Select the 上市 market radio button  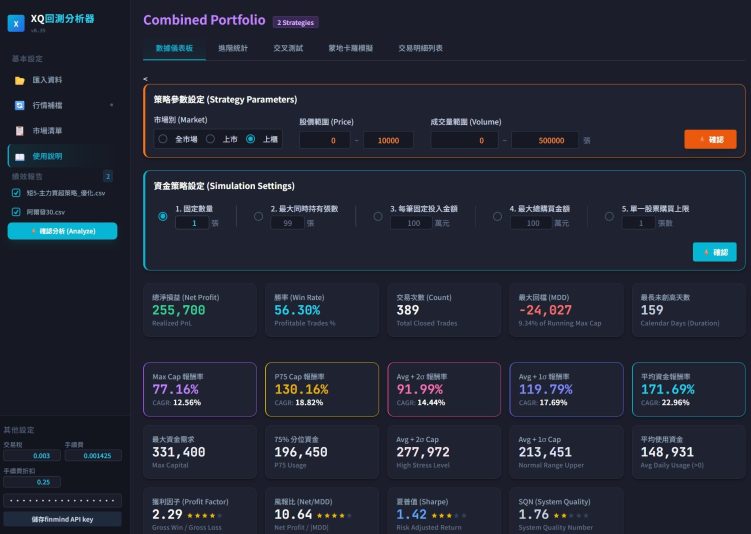click(x=210, y=139)
